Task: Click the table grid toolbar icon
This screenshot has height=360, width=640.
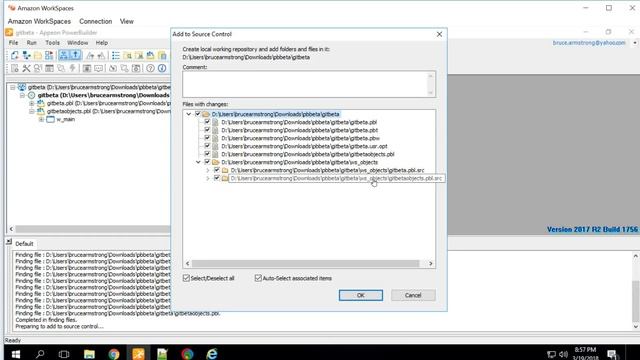Action: (49, 68)
